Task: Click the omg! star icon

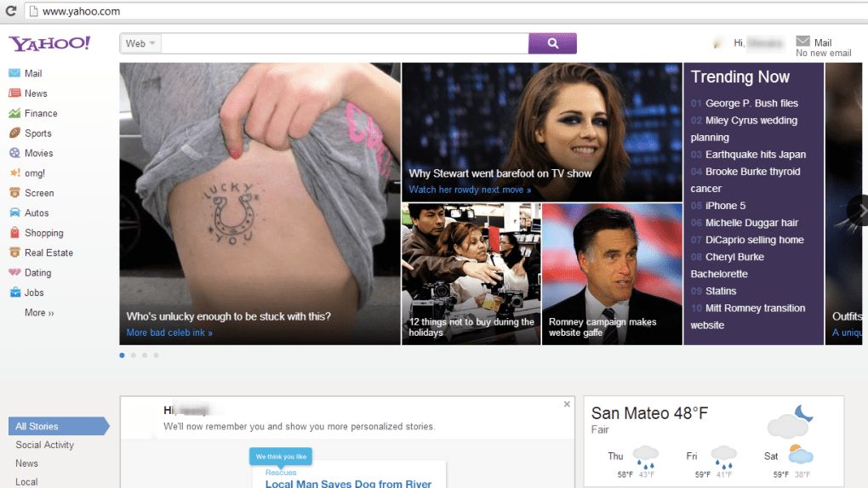Action: click(14, 173)
